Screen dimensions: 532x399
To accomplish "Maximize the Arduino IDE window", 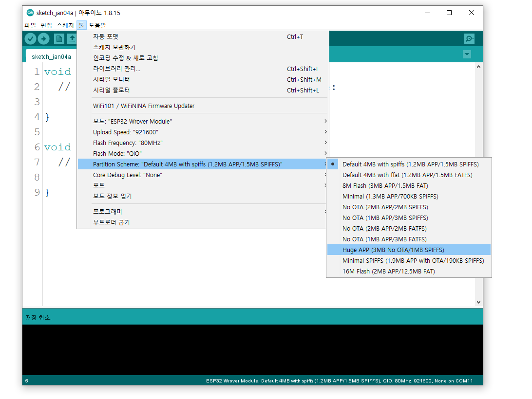I will 449,13.
